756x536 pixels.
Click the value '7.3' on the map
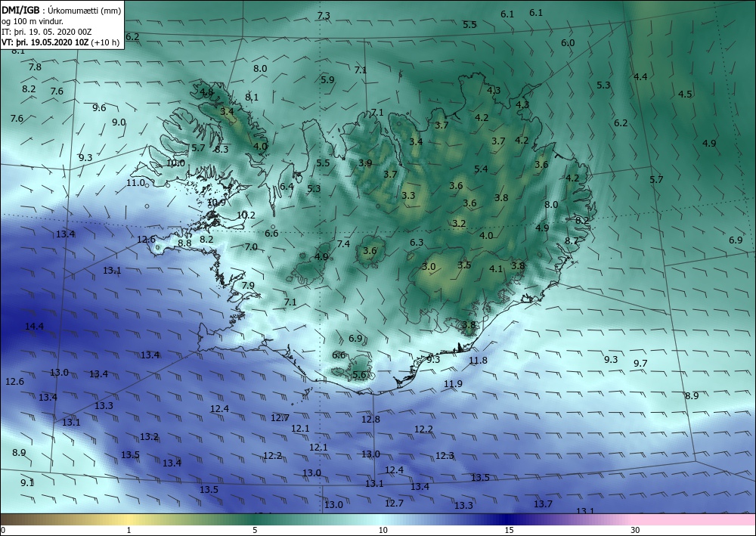click(x=324, y=15)
